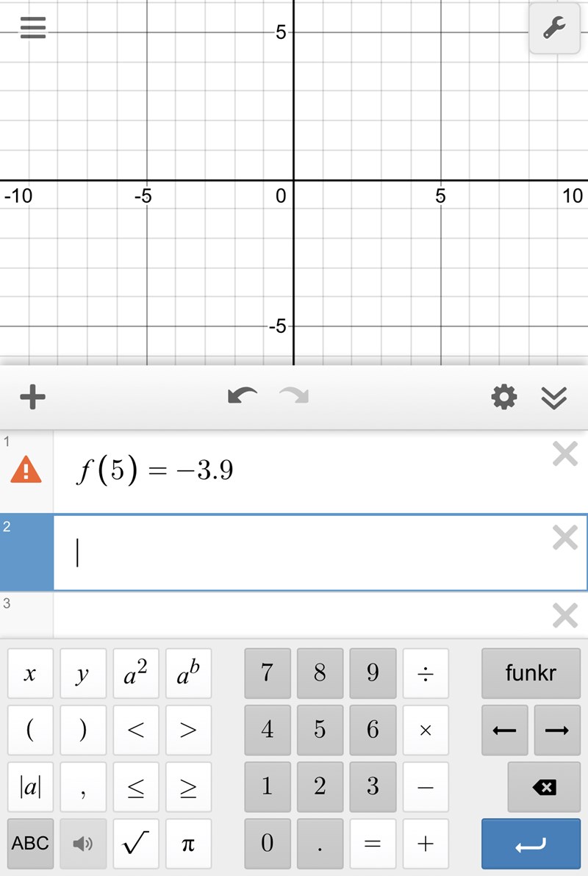
Task: Switch keypad to ABC letters
Action: point(30,844)
